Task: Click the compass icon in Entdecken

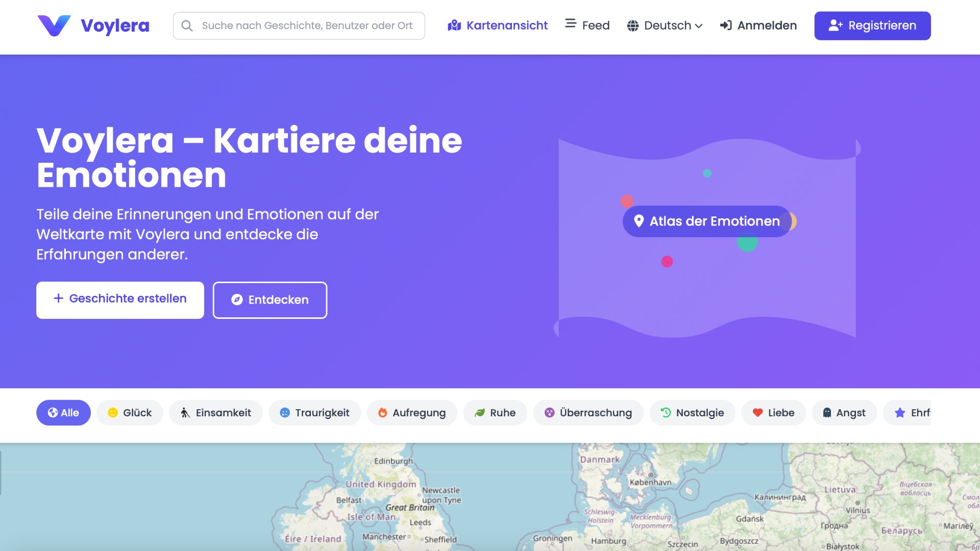Action: [x=237, y=300]
